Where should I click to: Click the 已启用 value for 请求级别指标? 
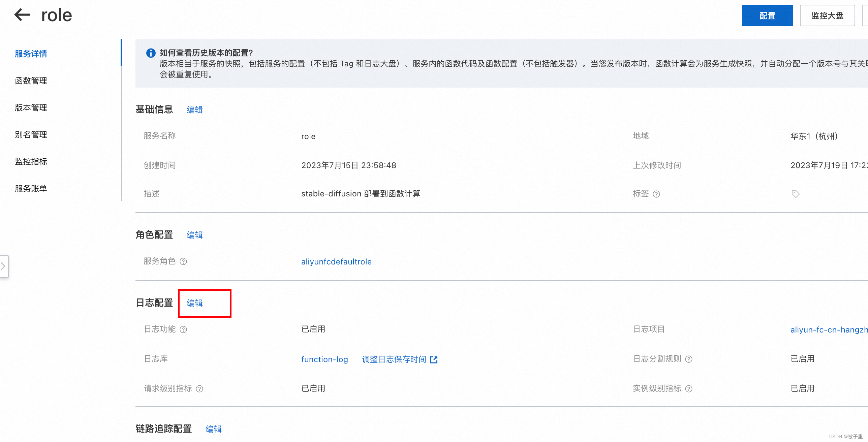(313, 388)
